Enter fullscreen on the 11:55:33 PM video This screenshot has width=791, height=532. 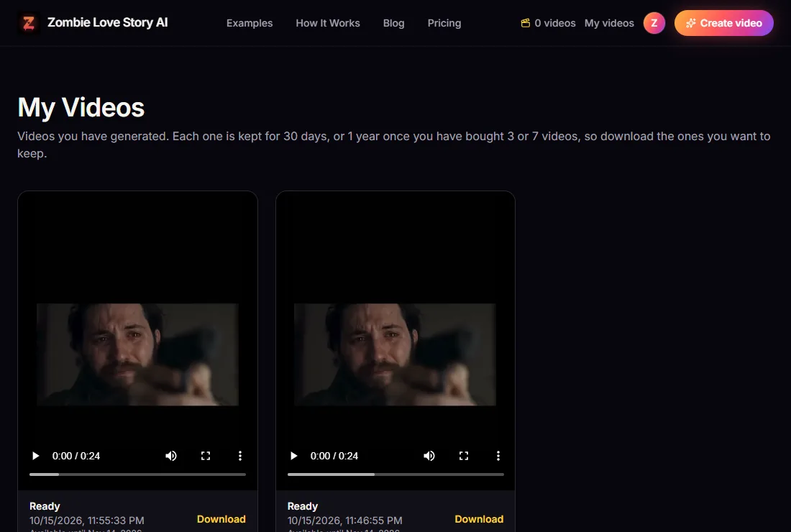[x=206, y=456]
